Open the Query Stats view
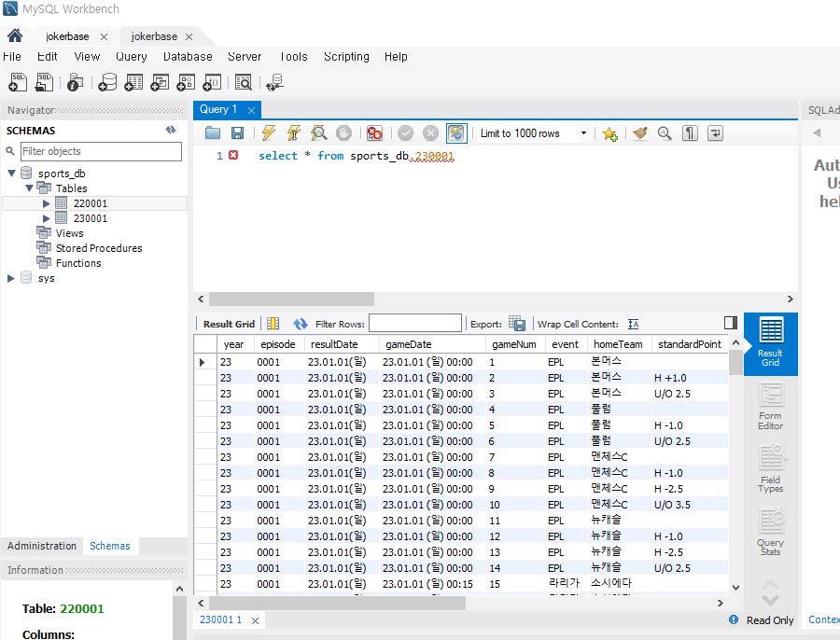 tap(770, 533)
